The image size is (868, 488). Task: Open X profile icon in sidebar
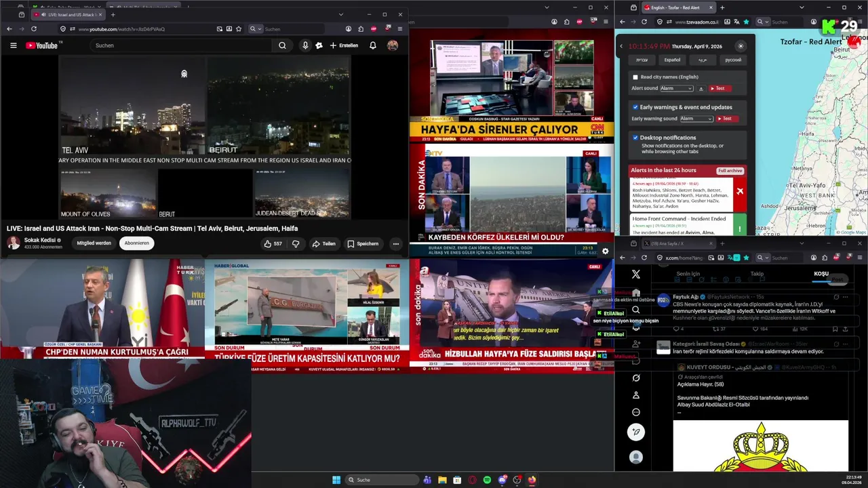click(635, 395)
